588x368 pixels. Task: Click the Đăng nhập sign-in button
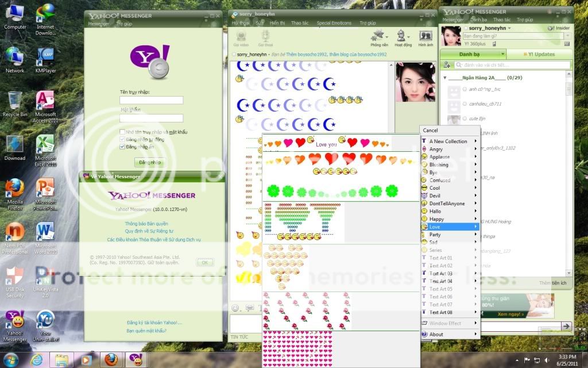click(x=150, y=162)
